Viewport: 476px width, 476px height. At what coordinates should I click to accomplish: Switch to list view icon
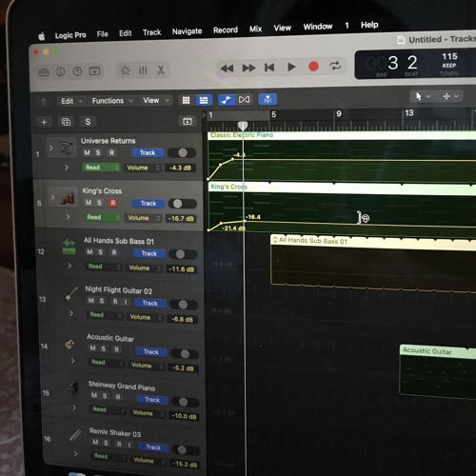[x=204, y=100]
